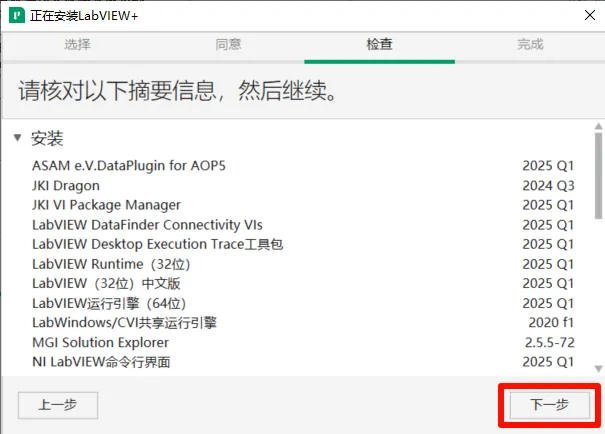Select MGI Solution Explorer entry
Screen dimensions: 605x434
pyautogui.click(x=303, y=343)
